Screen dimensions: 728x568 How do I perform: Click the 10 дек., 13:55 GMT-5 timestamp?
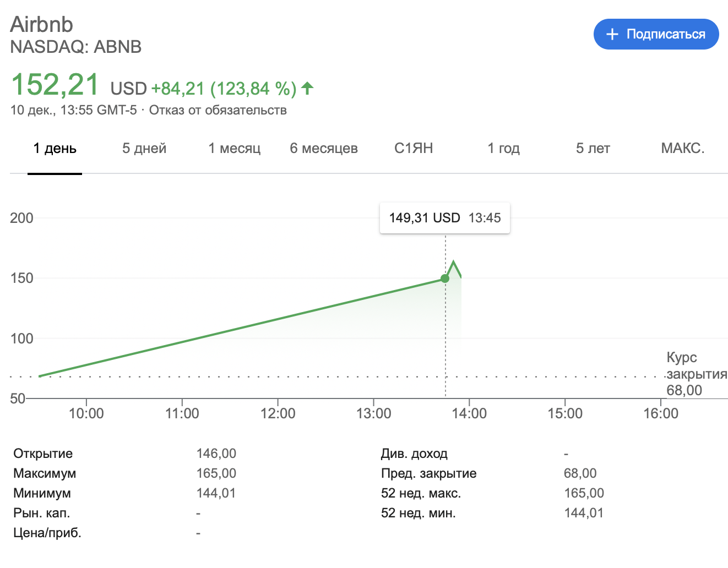[x=73, y=110]
